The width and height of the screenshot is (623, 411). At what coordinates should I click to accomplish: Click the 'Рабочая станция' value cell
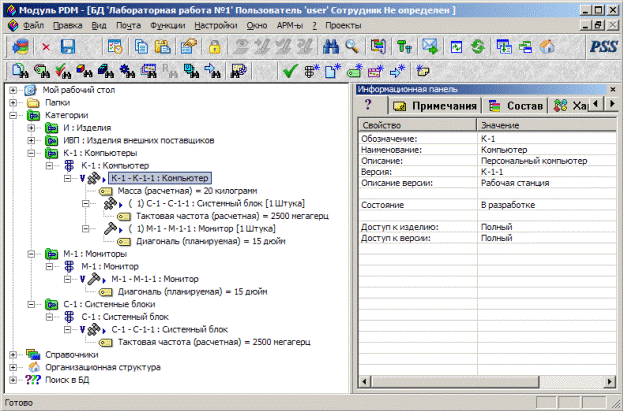click(515, 183)
